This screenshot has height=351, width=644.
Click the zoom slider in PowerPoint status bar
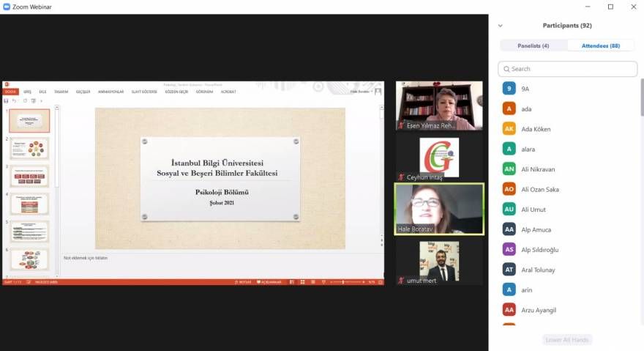click(348, 282)
